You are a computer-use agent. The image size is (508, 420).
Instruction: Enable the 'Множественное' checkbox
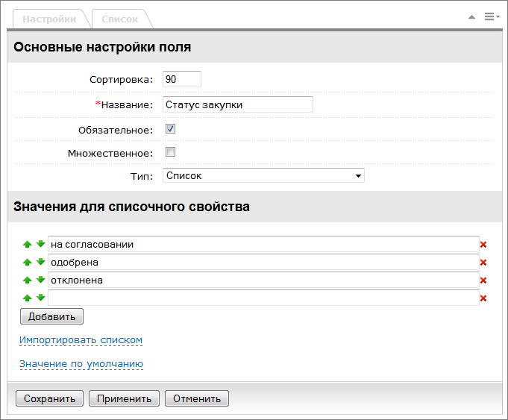pyautogui.click(x=170, y=152)
